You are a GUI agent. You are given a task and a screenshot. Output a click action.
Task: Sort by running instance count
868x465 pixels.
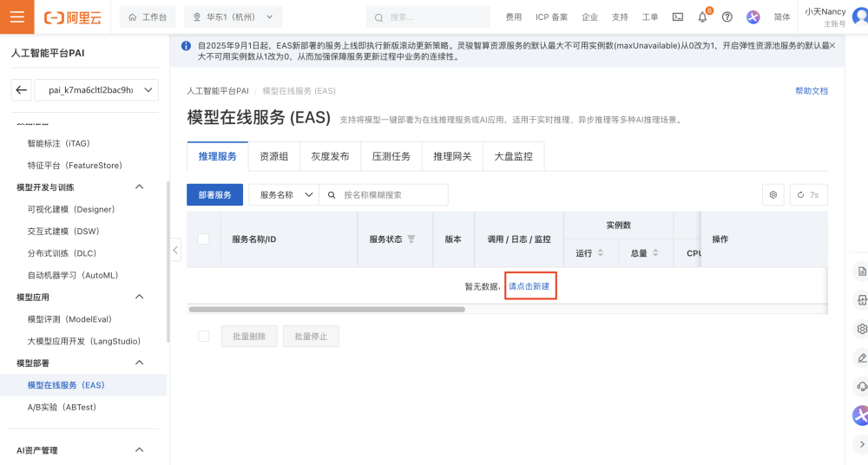(600, 253)
